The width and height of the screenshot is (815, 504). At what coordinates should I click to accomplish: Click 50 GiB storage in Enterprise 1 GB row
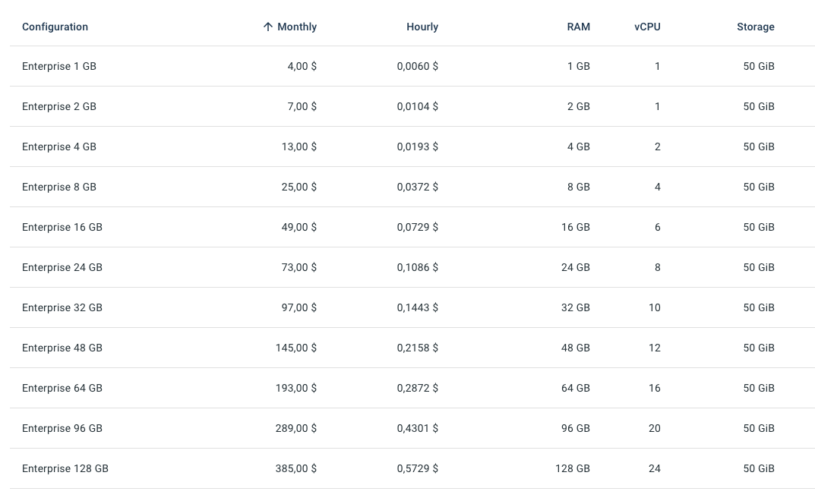(x=759, y=67)
